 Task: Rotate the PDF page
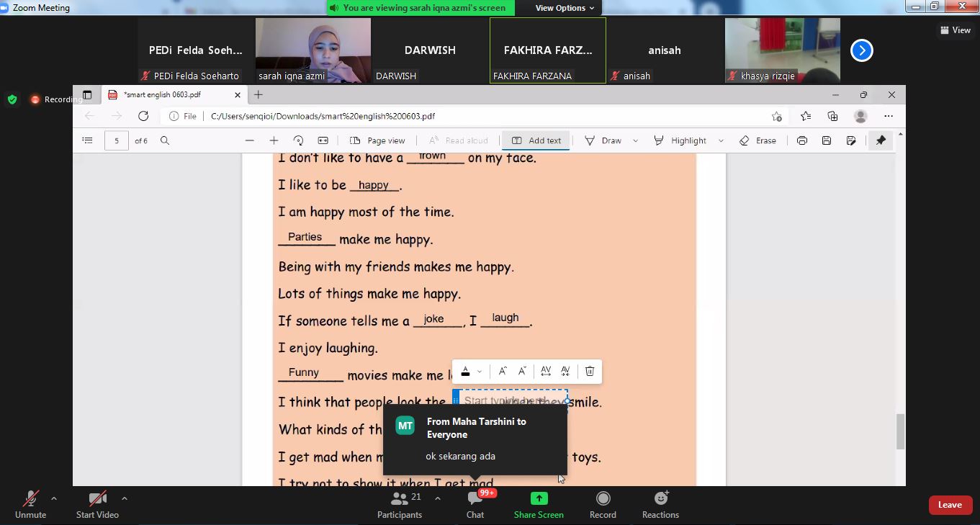(x=298, y=140)
